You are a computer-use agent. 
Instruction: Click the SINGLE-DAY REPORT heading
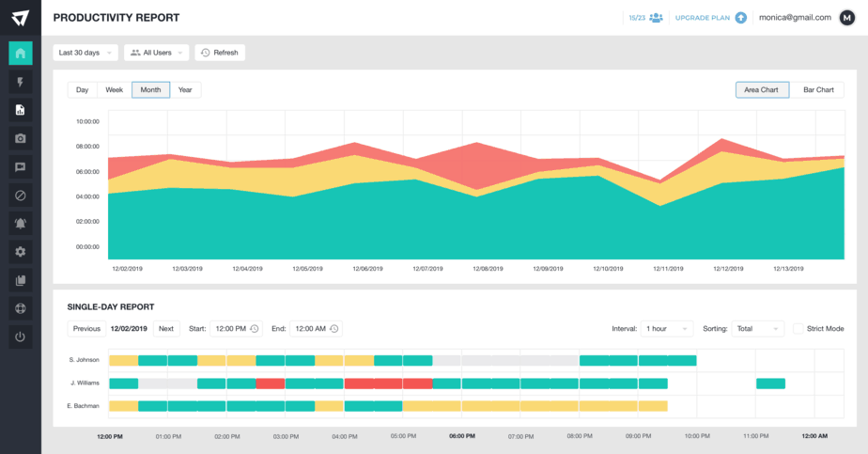111,306
